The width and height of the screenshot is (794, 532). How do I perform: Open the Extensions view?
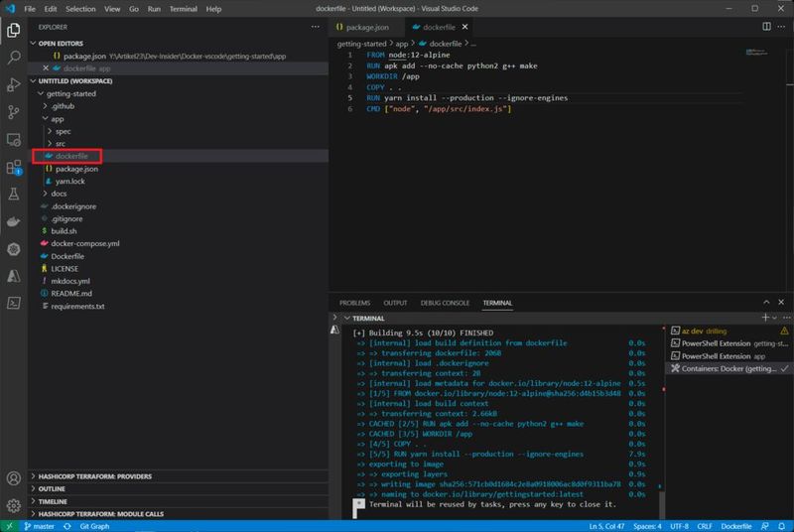click(14, 167)
